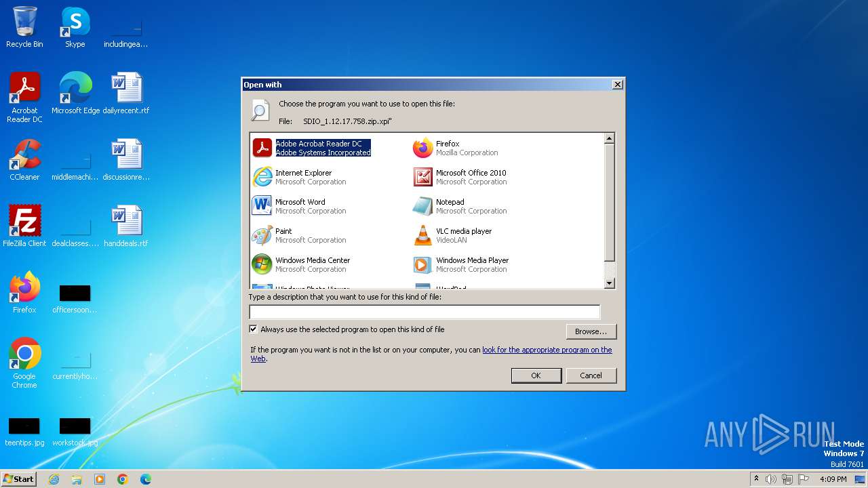Image resolution: width=868 pixels, height=488 pixels.
Task: Select CCleaner desktop shortcut
Action: pyautogui.click(x=24, y=160)
